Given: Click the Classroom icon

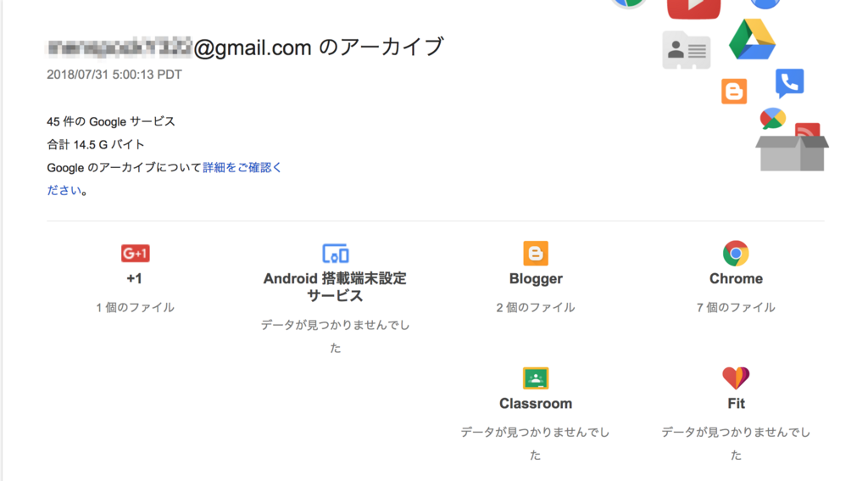Looking at the screenshot, I should click(x=536, y=378).
